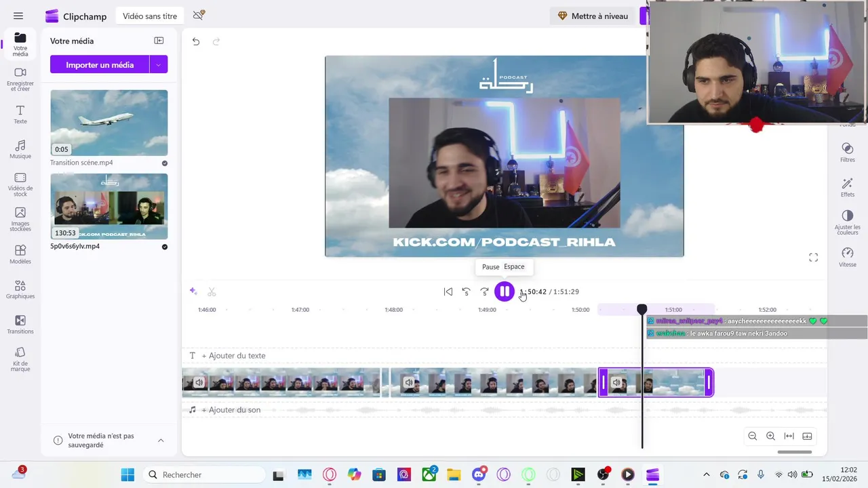Click the timeline playhead marker
The width and height of the screenshot is (868, 488).
pos(642,310)
